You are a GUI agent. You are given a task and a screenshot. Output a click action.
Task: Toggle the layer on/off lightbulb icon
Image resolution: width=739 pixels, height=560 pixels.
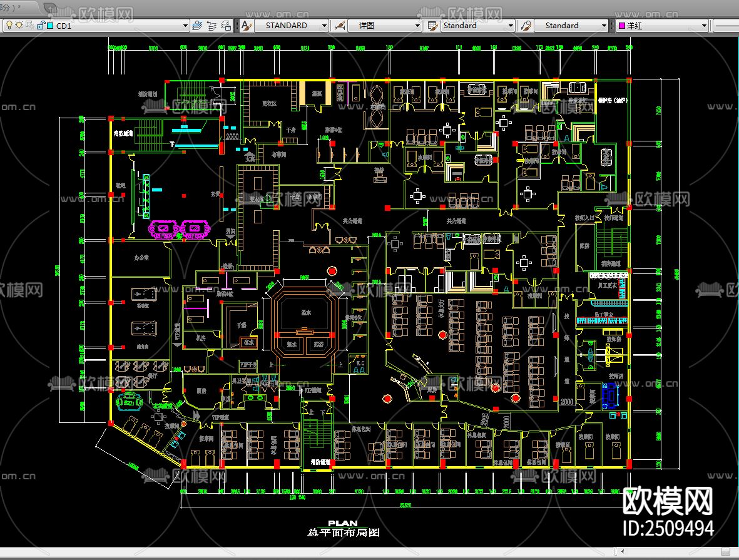click(9, 26)
